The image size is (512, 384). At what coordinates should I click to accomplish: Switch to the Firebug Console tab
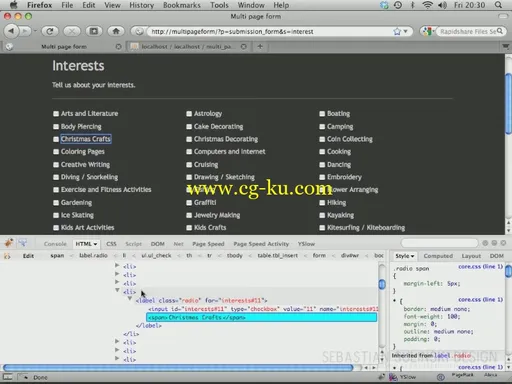click(x=55, y=244)
